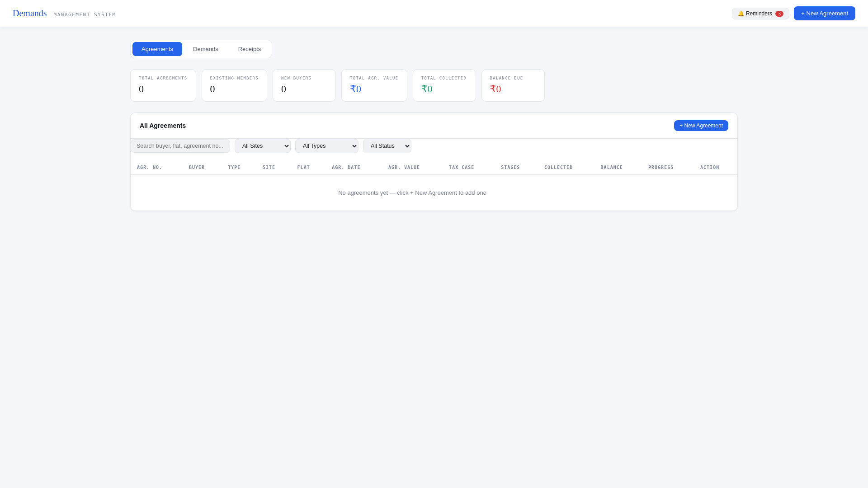Click the header + New Agreement button

[x=824, y=14]
